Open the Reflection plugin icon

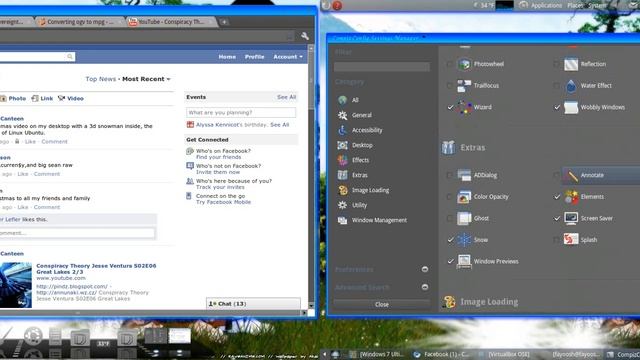point(571,64)
